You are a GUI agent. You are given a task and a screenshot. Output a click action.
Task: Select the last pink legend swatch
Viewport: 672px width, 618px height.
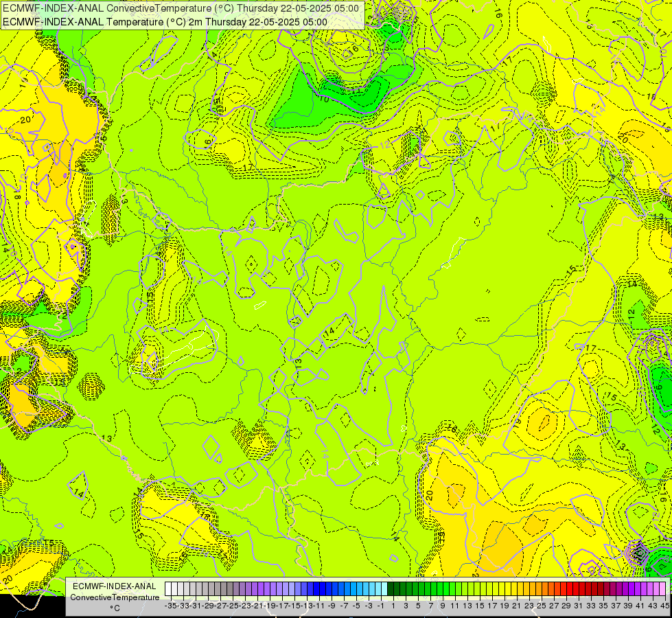coord(662,589)
